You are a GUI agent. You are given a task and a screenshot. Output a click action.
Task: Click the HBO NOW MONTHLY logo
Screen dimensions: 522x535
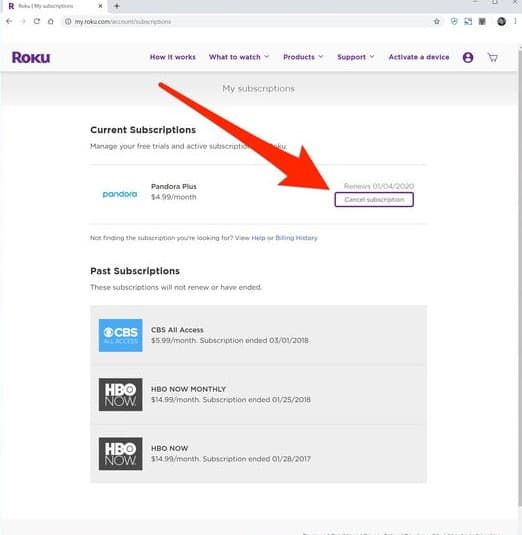point(120,394)
